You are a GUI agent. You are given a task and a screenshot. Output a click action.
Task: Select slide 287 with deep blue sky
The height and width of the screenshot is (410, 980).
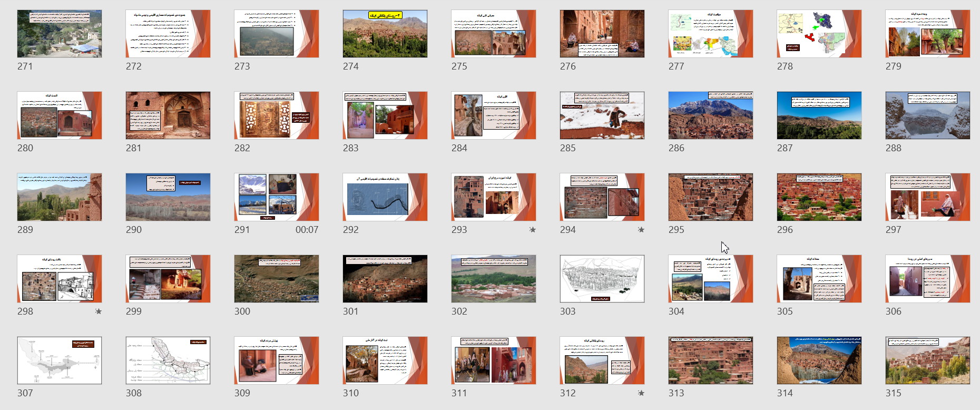(819, 115)
